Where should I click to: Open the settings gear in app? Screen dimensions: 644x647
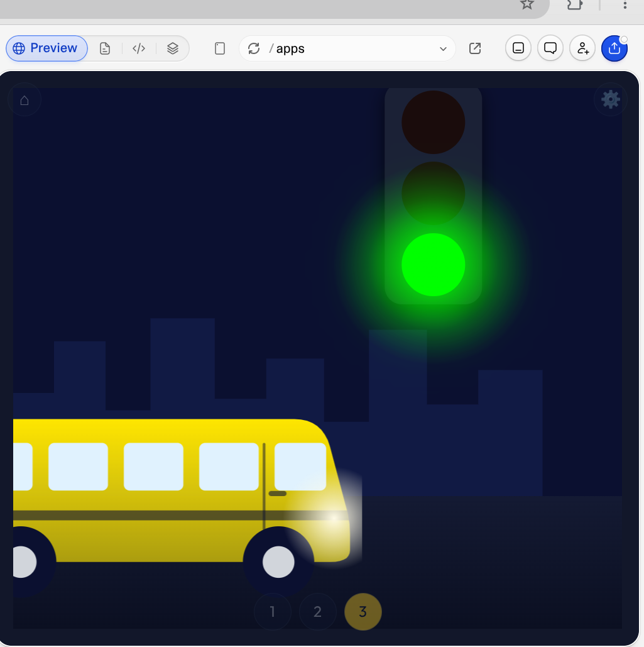(x=611, y=99)
